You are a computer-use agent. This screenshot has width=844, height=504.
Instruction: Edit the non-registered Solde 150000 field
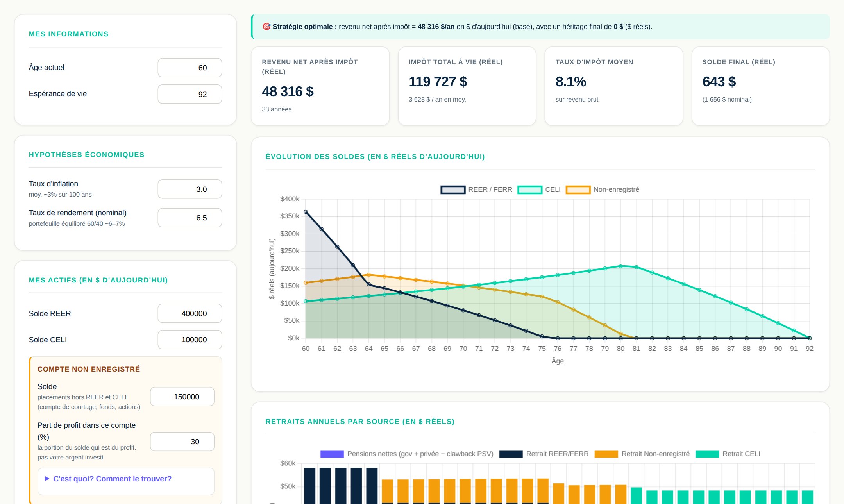[182, 397]
